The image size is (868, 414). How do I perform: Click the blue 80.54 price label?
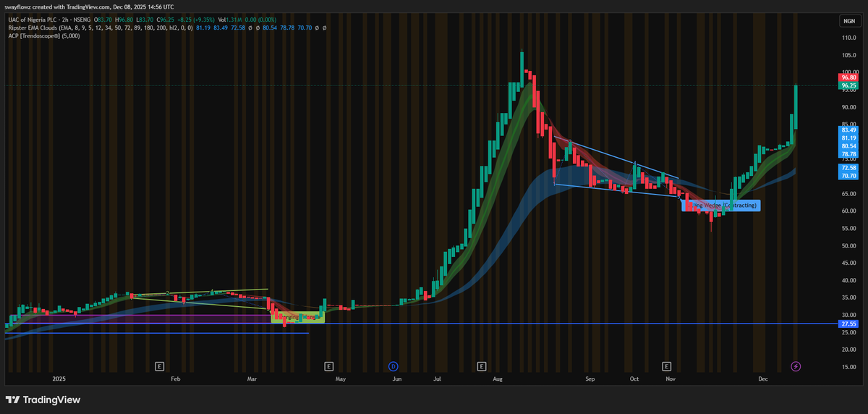pyautogui.click(x=848, y=146)
